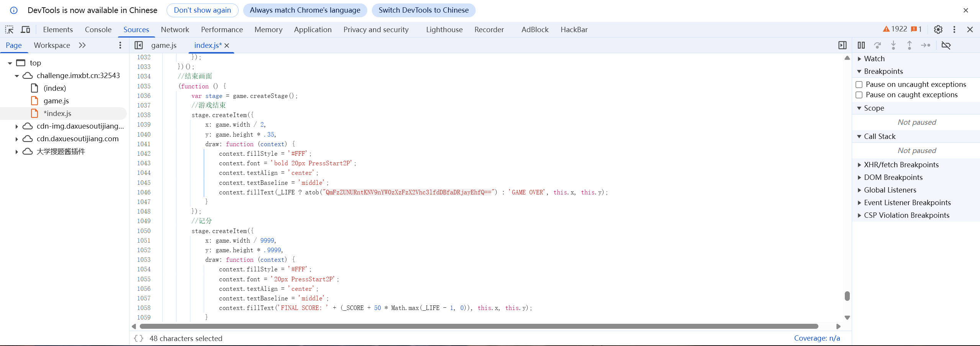Open the Recorder panel

point(489,29)
